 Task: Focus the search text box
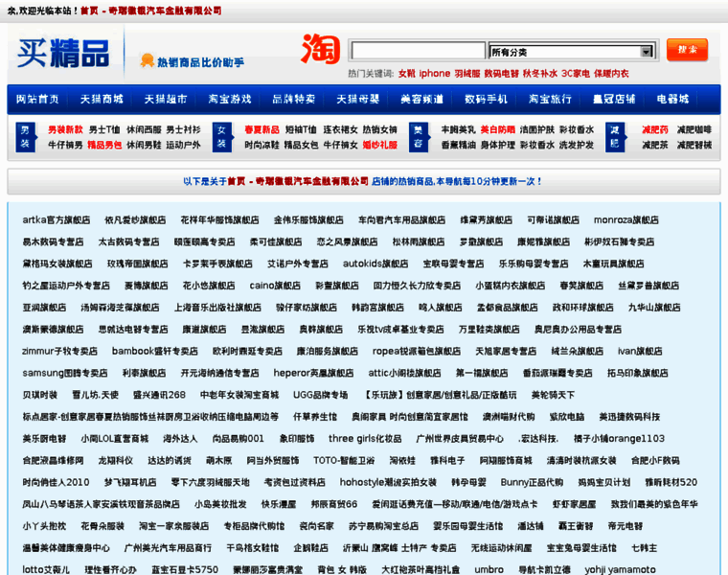coord(418,51)
